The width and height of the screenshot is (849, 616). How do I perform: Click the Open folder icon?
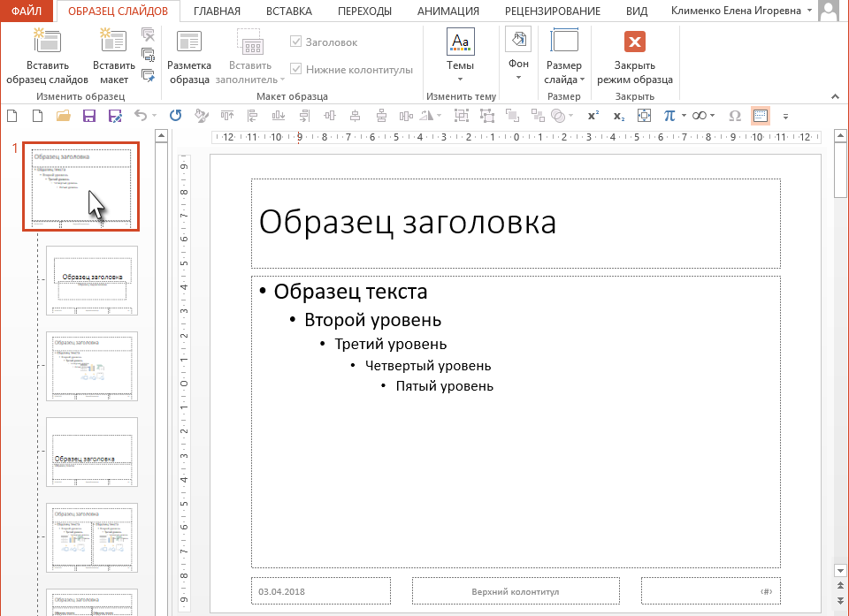(64, 115)
